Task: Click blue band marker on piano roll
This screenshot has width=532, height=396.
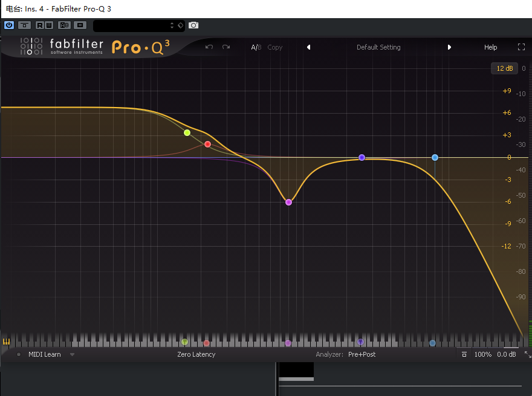Action: [433, 343]
